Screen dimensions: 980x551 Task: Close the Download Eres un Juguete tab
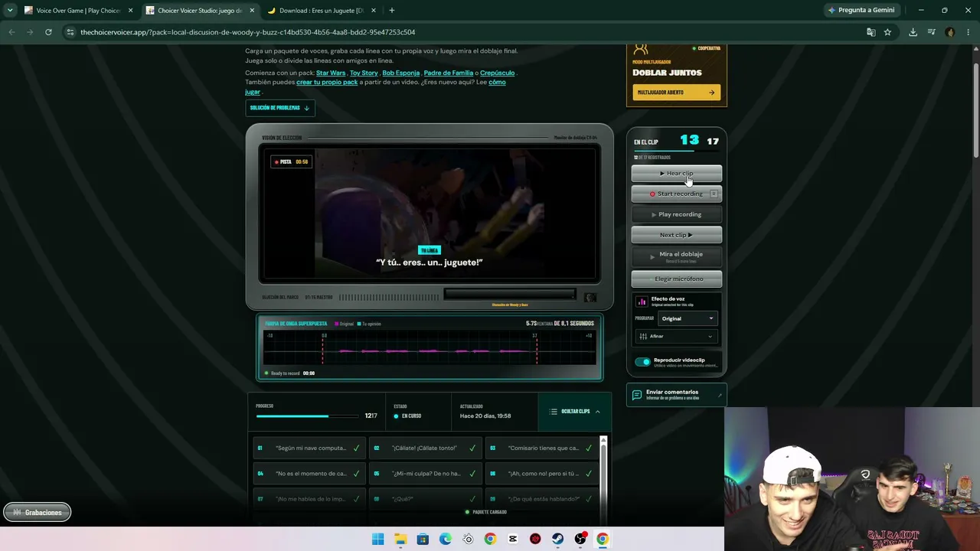tap(374, 11)
